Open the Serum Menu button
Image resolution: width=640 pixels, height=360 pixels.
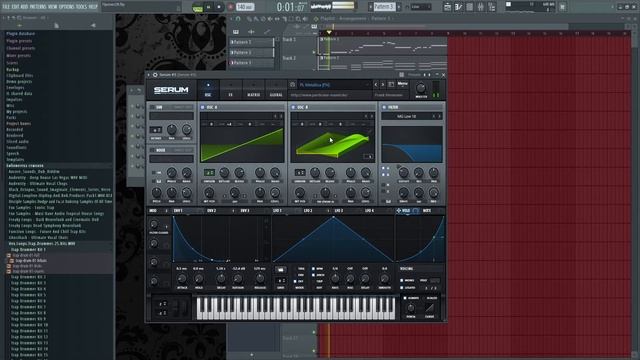pos(403,84)
